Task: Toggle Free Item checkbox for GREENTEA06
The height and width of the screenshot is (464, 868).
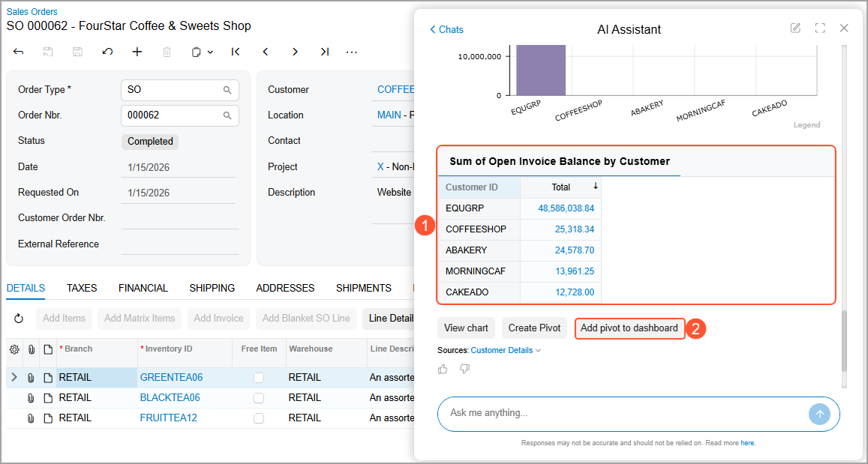Action: [x=259, y=378]
